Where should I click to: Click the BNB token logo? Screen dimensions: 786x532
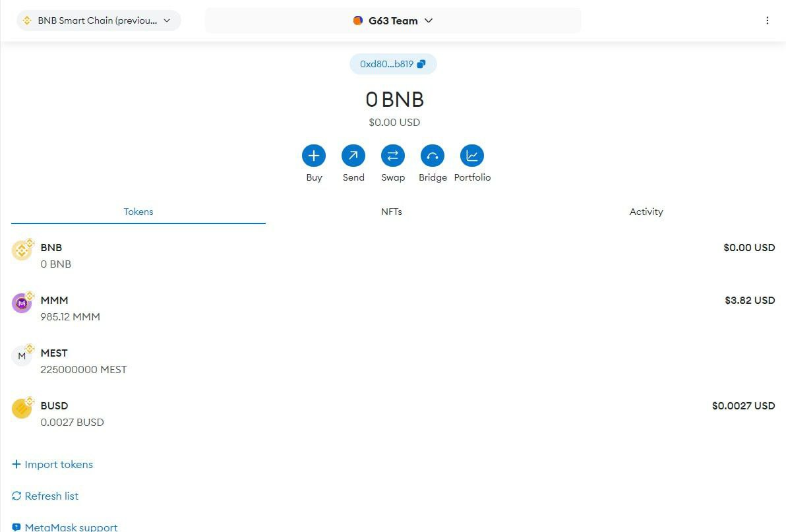click(x=22, y=251)
